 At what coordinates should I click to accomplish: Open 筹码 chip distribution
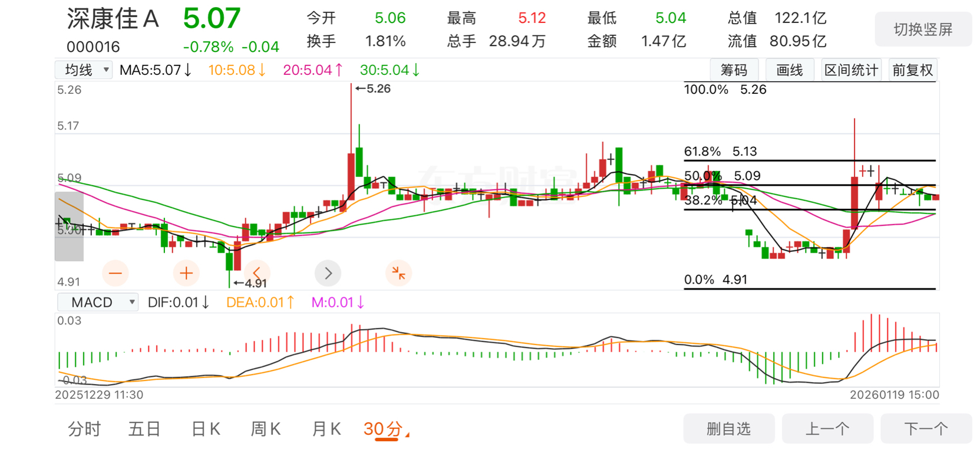tap(734, 70)
